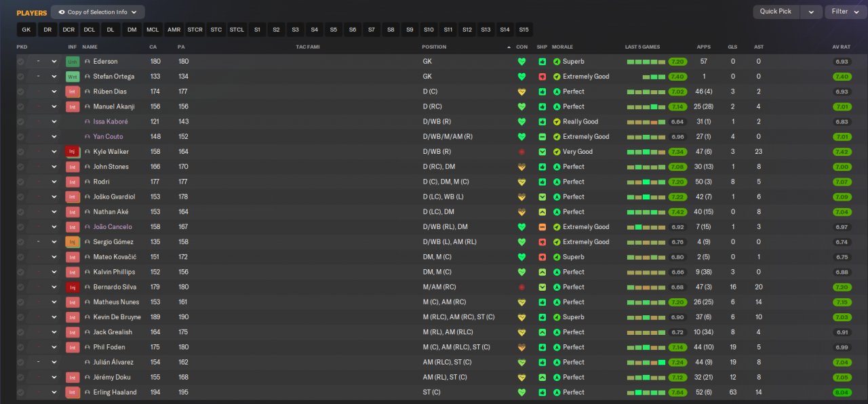The width and height of the screenshot is (868, 404).
Task: Click Mateo Kovačić's red sharpness icon
Action: [x=542, y=257]
